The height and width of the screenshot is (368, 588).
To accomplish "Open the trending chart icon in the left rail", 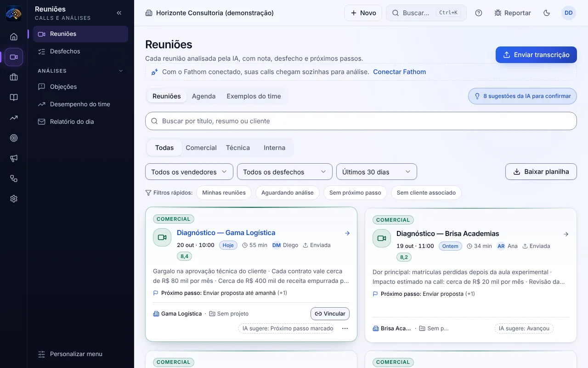I will tap(14, 118).
